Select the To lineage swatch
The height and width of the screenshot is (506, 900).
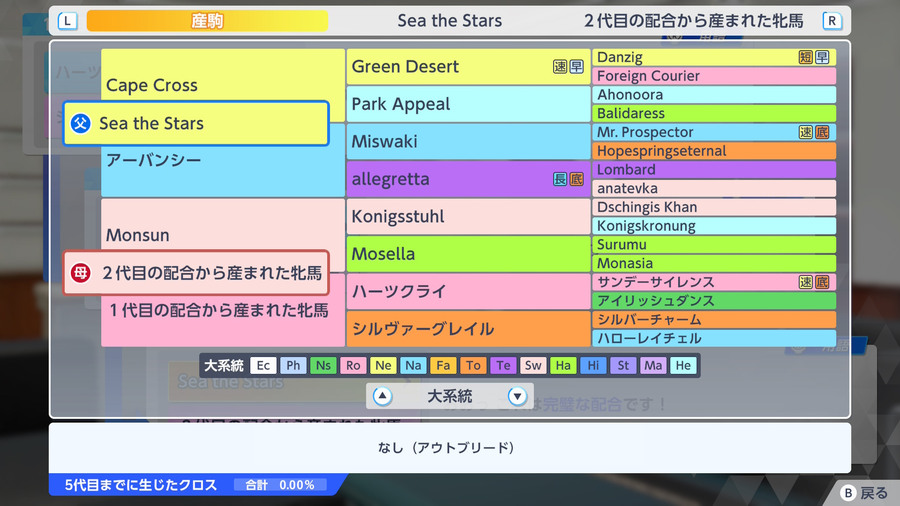point(473,365)
